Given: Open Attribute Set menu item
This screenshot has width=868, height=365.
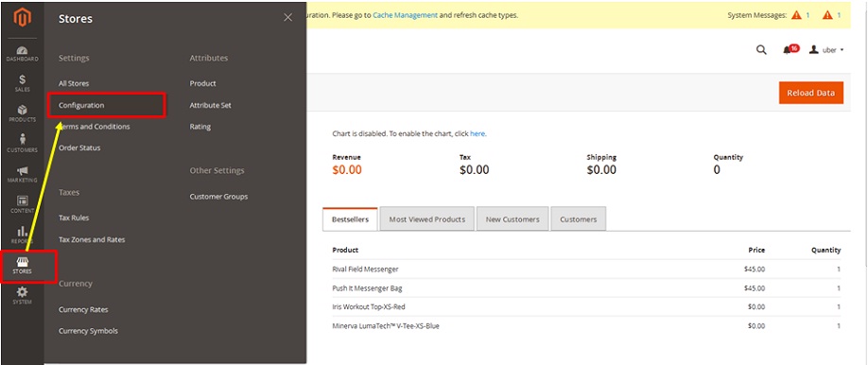Looking at the screenshot, I should coord(210,105).
